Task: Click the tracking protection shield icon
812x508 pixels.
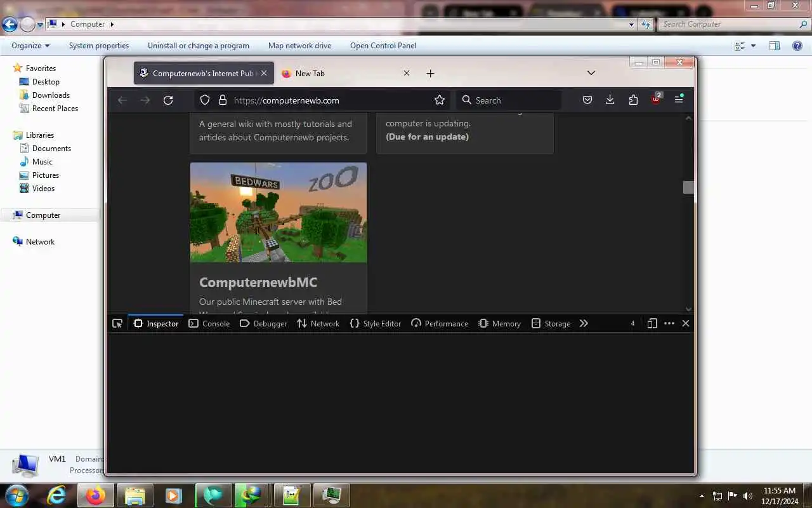Action: click(205, 100)
